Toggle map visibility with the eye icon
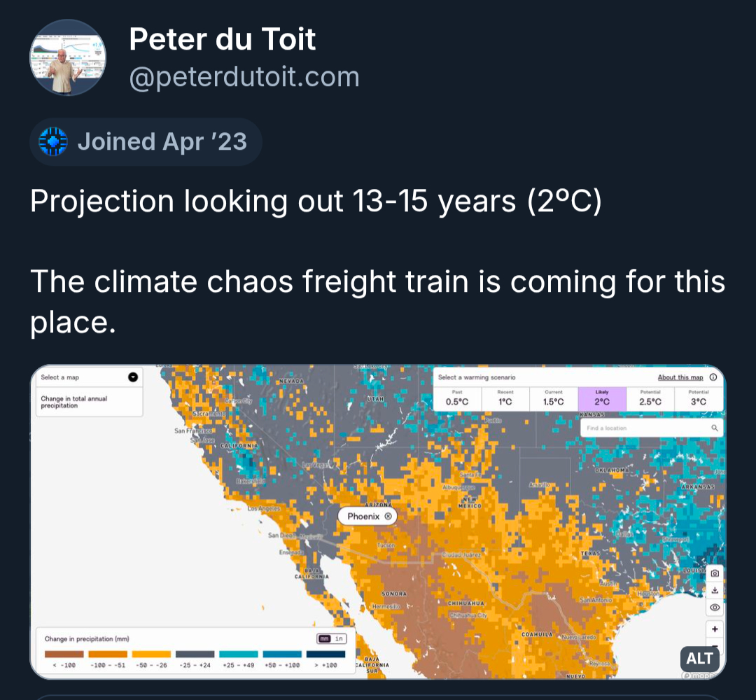Image resolution: width=756 pixels, height=700 pixels. point(714,607)
